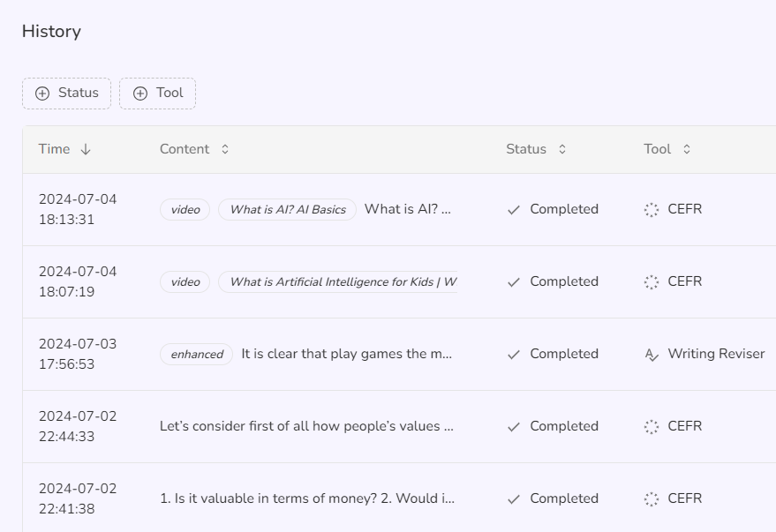
Task: Select the 'What is AI? AI Basics' tag
Action: tap(288, 210)
